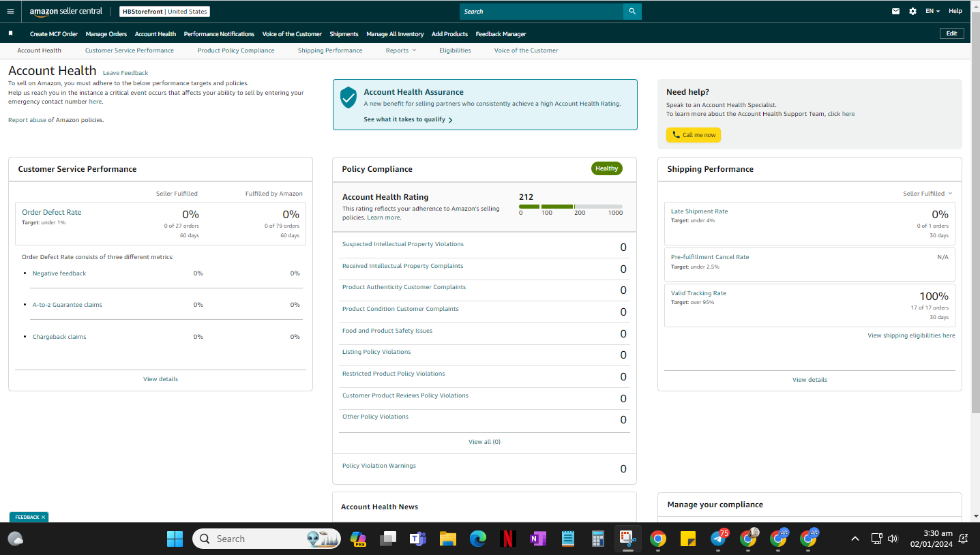
Task: Click See what it takes to qualify
Action: click(408, 119)
